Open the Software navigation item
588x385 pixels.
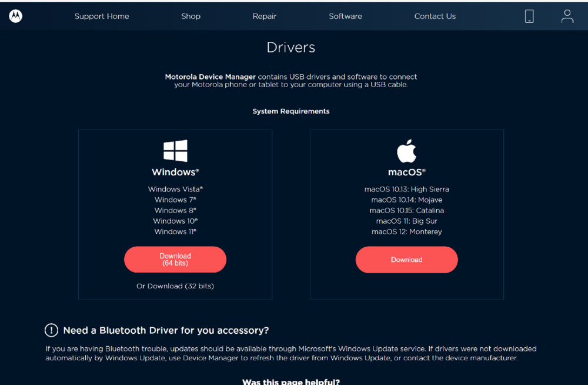pyautogui.click(x=345, y=16)
